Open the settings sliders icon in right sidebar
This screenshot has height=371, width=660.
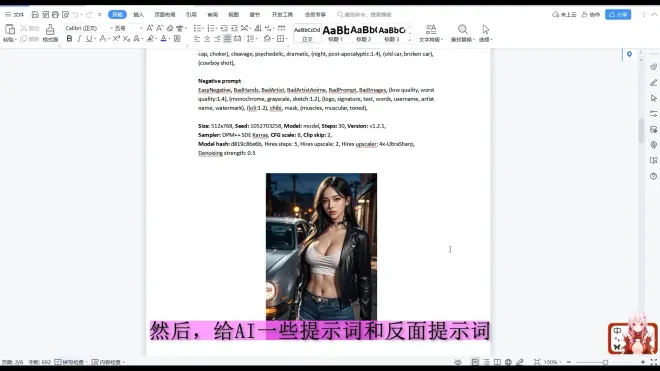coord(653,114)
